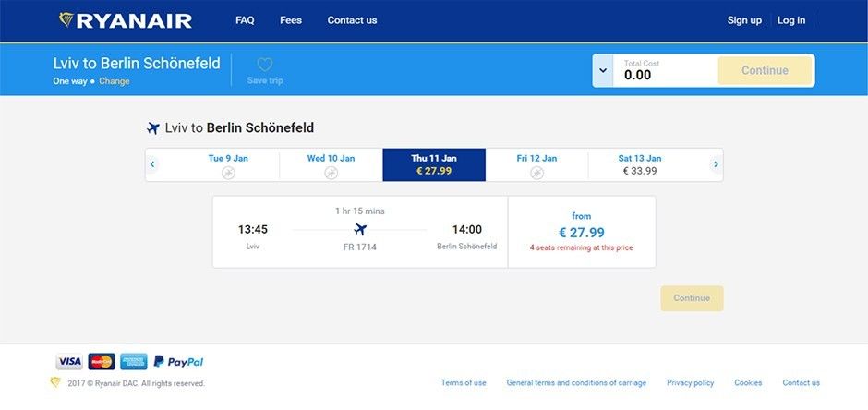Viewport: 868px width, 410px height.
Task: Click the American Express card logo
Action: click(134, 362)
